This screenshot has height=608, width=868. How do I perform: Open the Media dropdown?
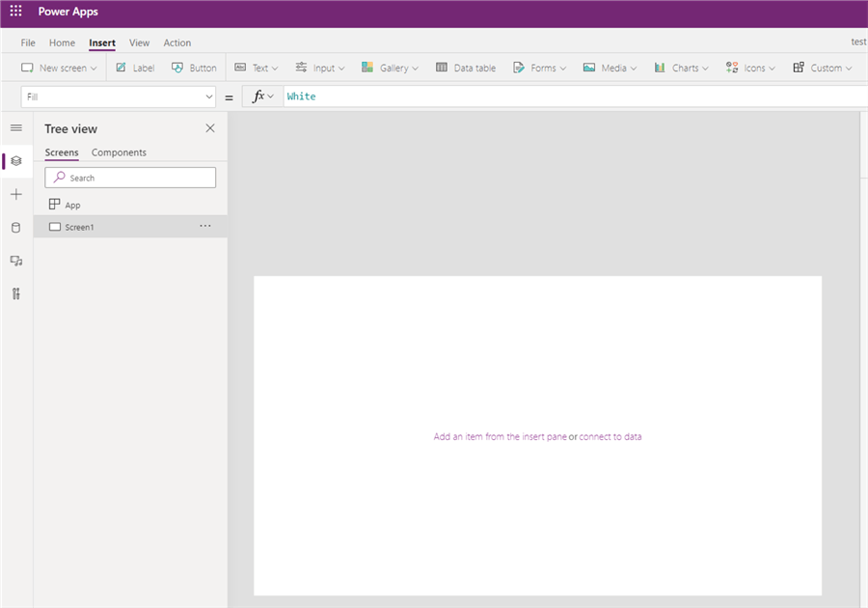(610, 68)
